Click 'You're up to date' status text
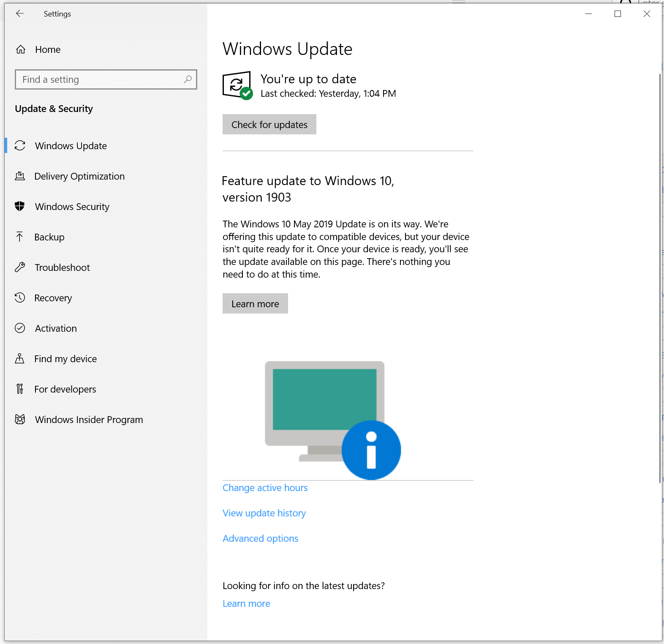664x644 pixels. [x=308, y=79]
